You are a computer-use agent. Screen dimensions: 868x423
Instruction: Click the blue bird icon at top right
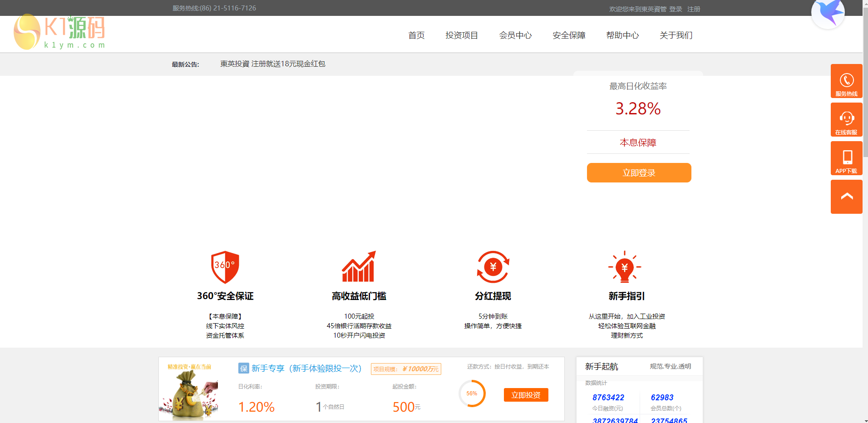click(829, 13)
